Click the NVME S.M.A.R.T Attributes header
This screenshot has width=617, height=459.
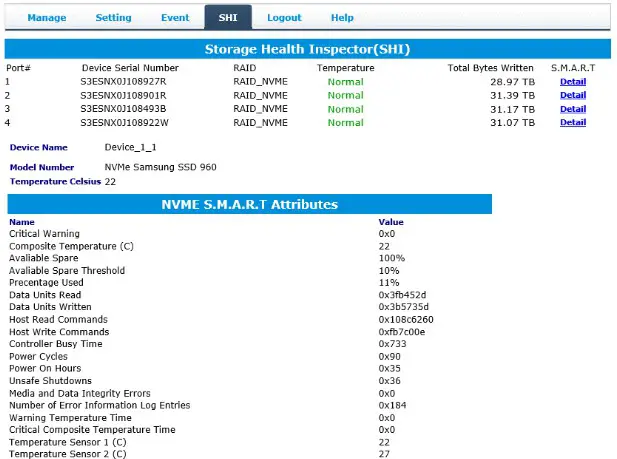(249, 204)
